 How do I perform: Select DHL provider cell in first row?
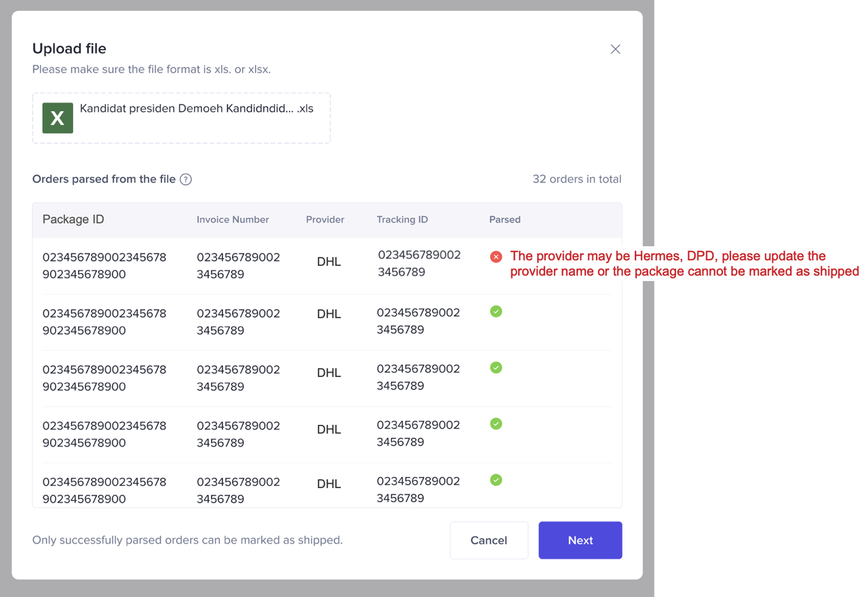329,262
